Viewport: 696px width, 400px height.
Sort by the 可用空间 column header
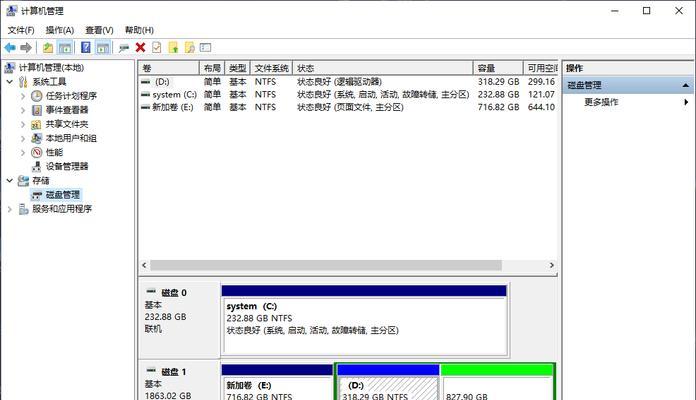click(541, 68)
